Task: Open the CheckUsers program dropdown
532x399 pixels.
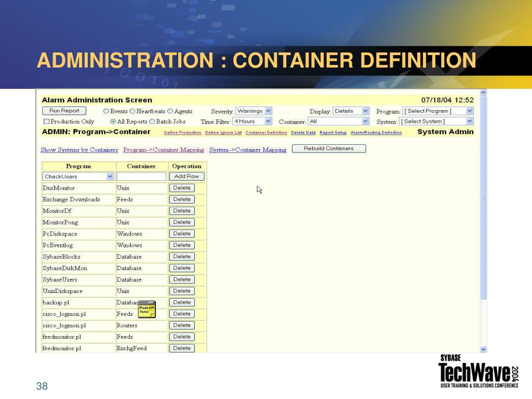Action: click(x=78, y=177)
